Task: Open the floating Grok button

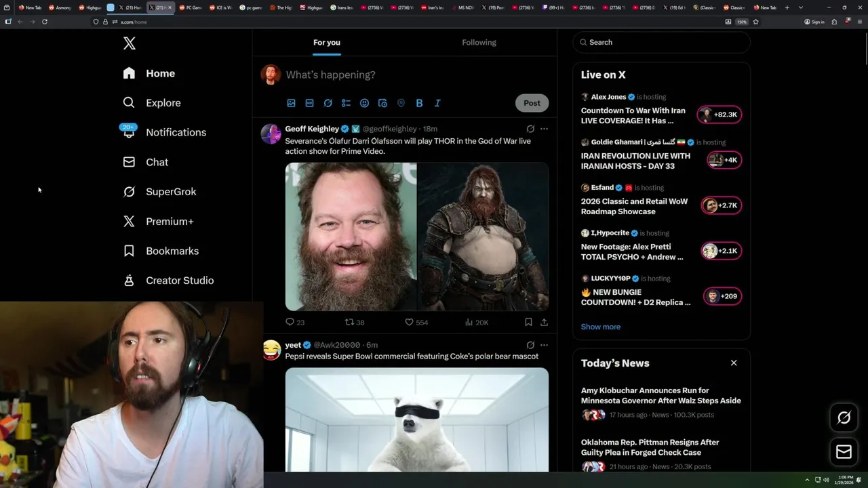Action: coord(844,418)
